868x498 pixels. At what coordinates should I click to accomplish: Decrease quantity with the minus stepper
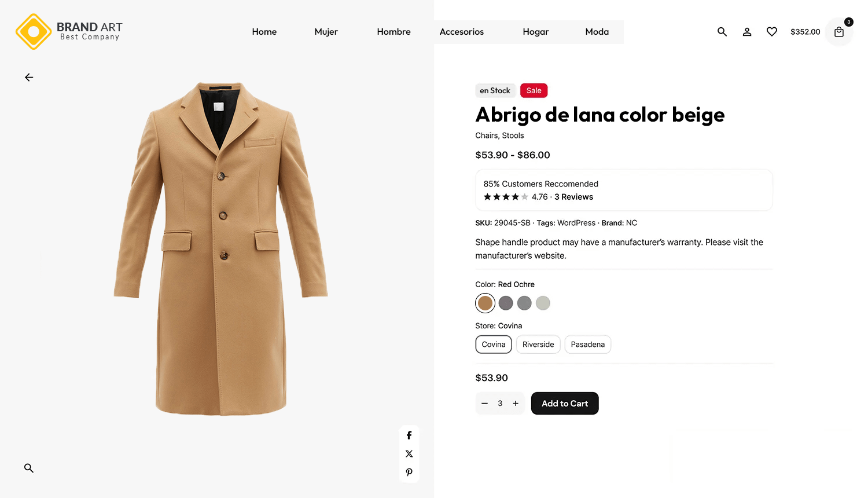[484, 403]
